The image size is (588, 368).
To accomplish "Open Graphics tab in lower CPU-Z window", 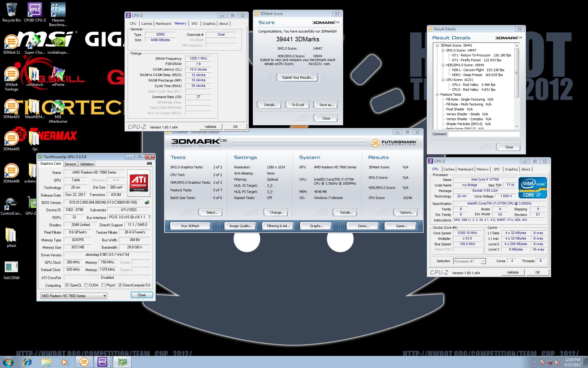I will (x=511, y=169).
